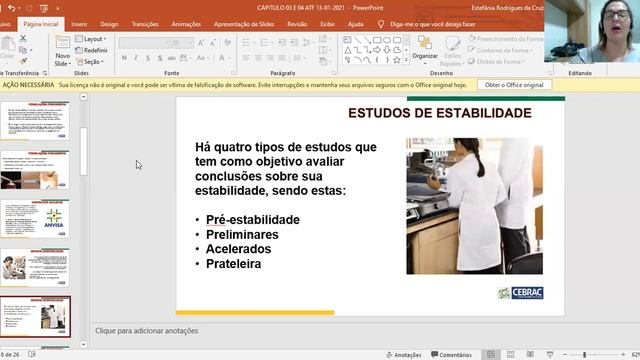The image size is (640, 360).
Task: Center-align text in paragraph group
Action: (x=258, y=58)
